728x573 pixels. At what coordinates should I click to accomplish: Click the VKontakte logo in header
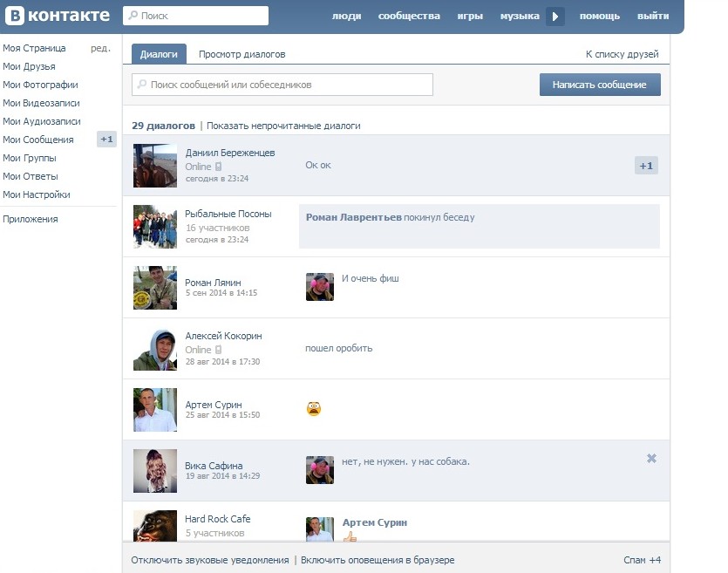[58, 16]
